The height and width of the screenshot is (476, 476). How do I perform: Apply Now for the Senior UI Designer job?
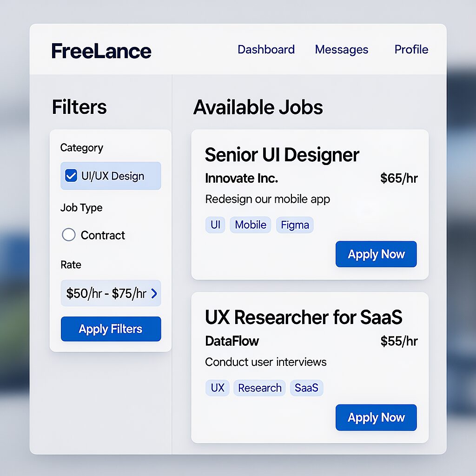tap(376, 254)
